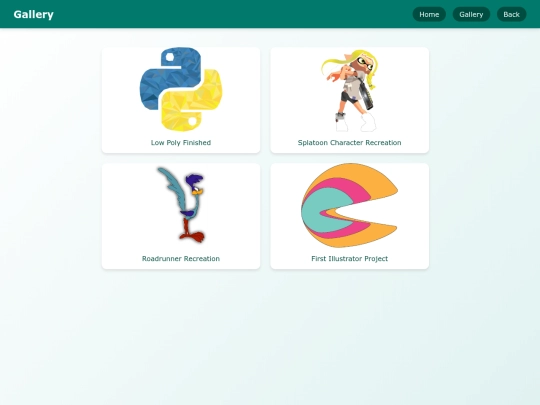
Task: Open the Splatoon character artwork image
Action: pyautogui.click(x=350, y=90)
